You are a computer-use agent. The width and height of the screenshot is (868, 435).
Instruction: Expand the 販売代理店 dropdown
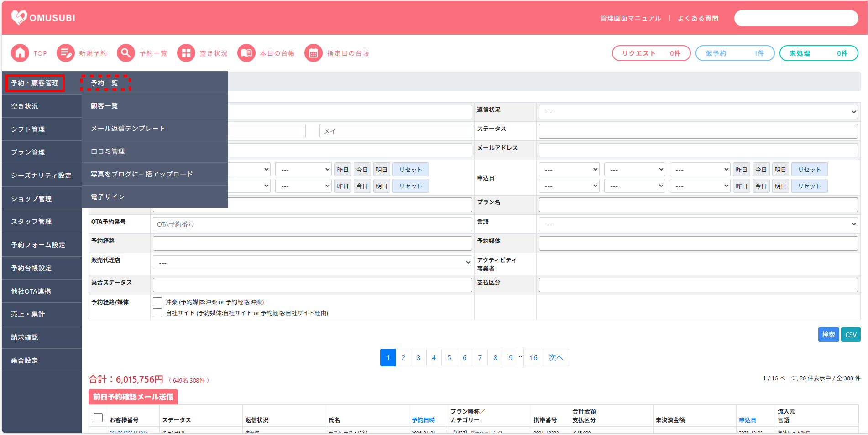[312, 263]
